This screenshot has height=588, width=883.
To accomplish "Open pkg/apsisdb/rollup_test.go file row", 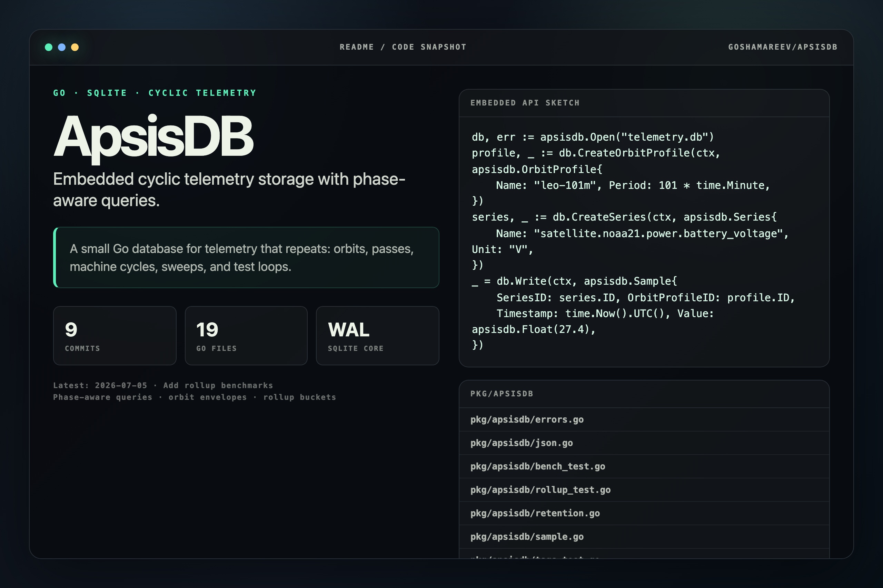I will pos(644,490).
